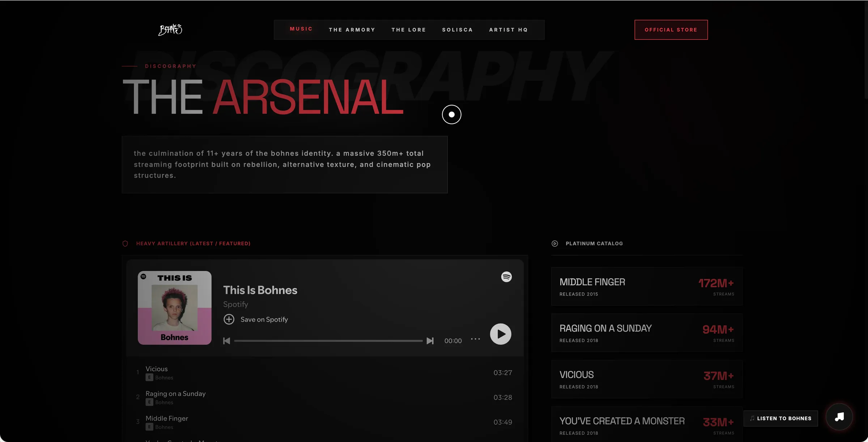Screen dimensions: 868x442
Task: Open the Music nav tab
Action: click(x=301, y=29)
